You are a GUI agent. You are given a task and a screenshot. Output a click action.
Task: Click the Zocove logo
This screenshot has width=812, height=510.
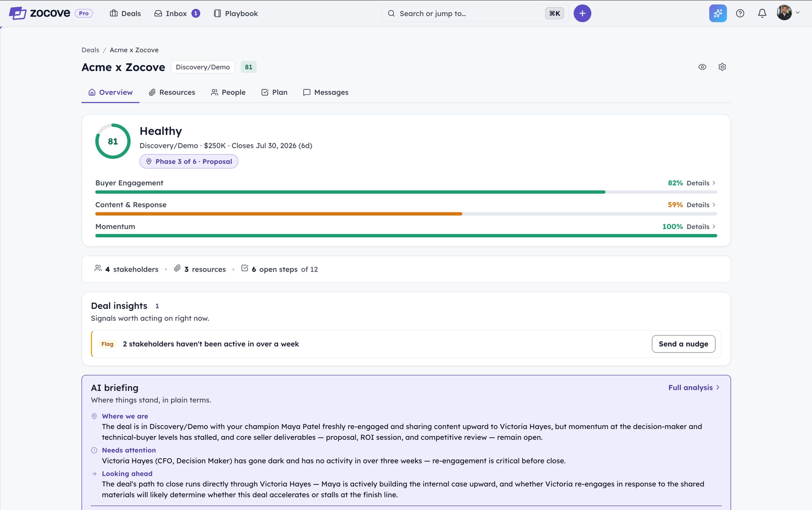39,13
